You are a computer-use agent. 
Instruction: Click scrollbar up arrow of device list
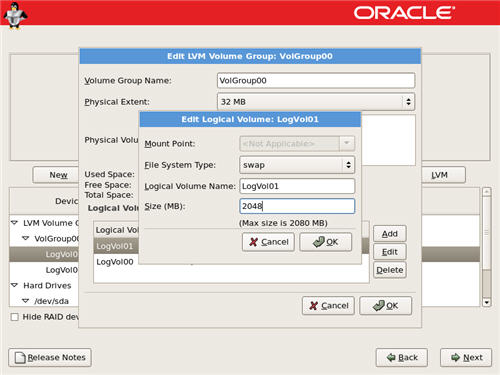tap(487, 192)
